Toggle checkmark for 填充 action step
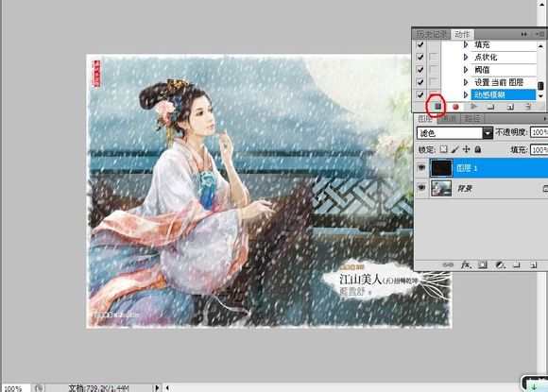This screenshot has height=392, width=548. (x=420, y=44)
